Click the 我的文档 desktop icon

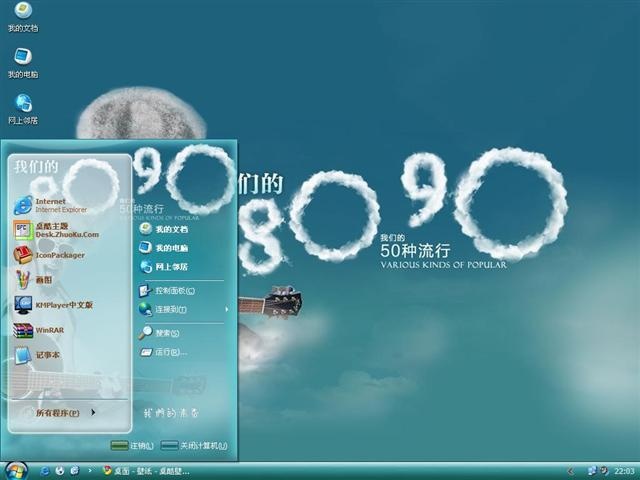pyautogui.click(x=23, y=17)
